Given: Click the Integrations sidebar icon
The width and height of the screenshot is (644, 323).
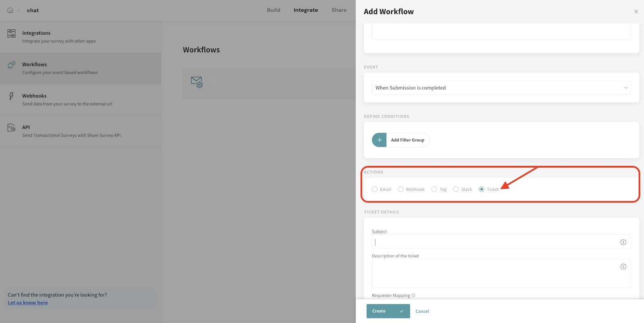Looking at the screenshot, I should coord(12,33).
